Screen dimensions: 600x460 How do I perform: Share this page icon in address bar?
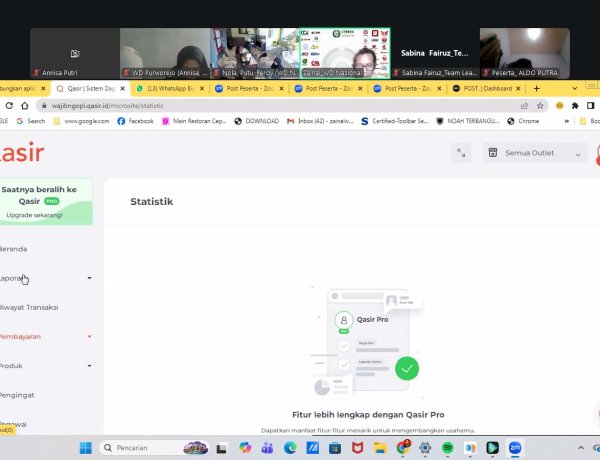tap(524, 106)
